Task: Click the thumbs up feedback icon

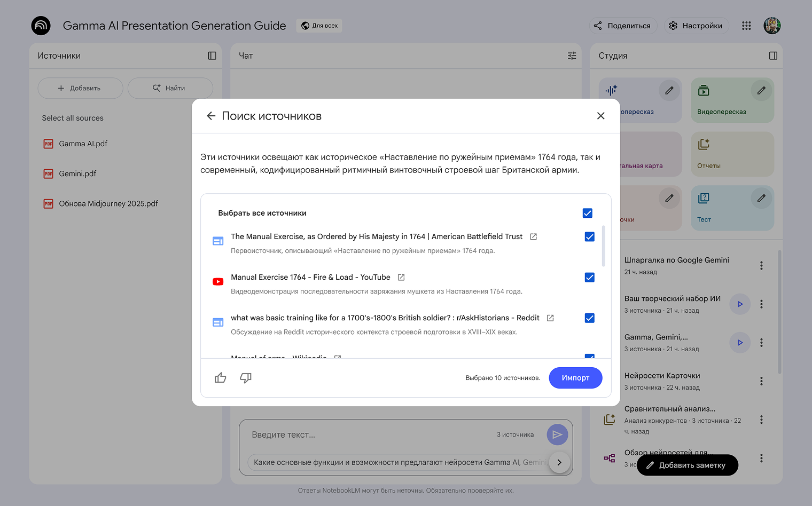Action: [x=220, y=378]
